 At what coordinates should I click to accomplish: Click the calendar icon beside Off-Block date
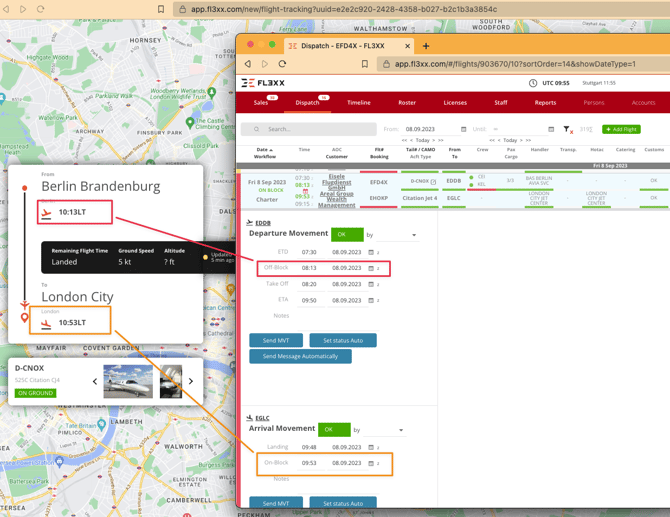[371, 268]
